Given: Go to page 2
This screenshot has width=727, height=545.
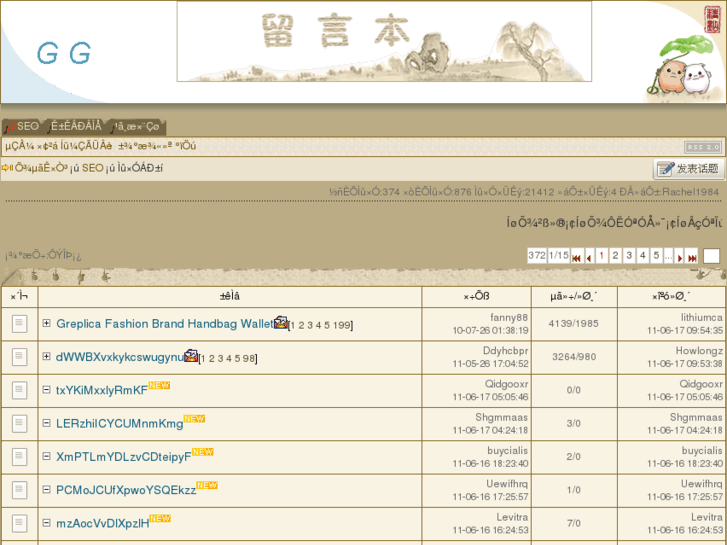Looking at the screenshot, I should 615,256.
